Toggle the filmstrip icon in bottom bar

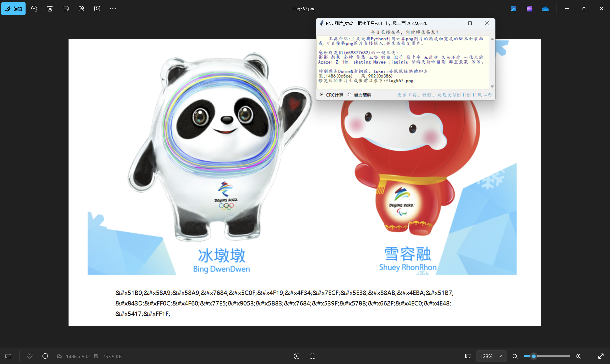(x=8, y=356)
